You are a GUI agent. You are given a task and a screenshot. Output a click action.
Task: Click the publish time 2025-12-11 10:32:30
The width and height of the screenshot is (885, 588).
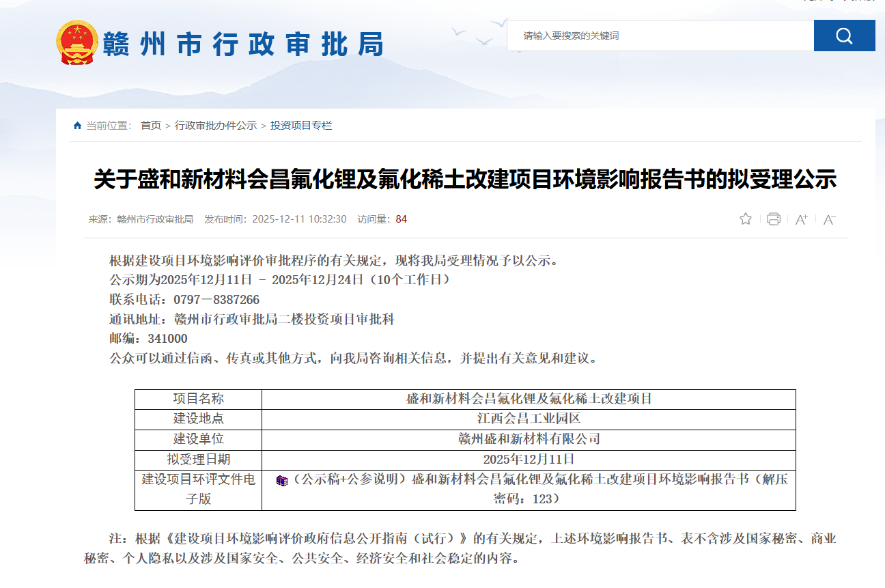coord(299,219)
